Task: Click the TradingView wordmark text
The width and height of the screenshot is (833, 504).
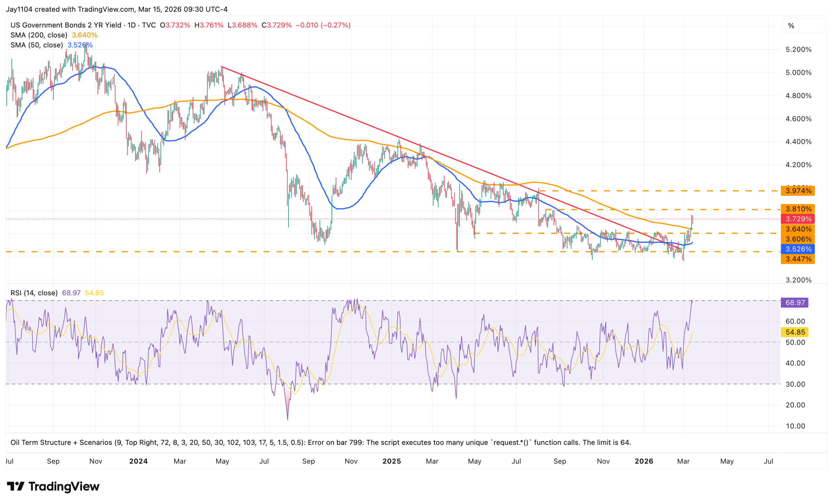Action: click(64, 486)
